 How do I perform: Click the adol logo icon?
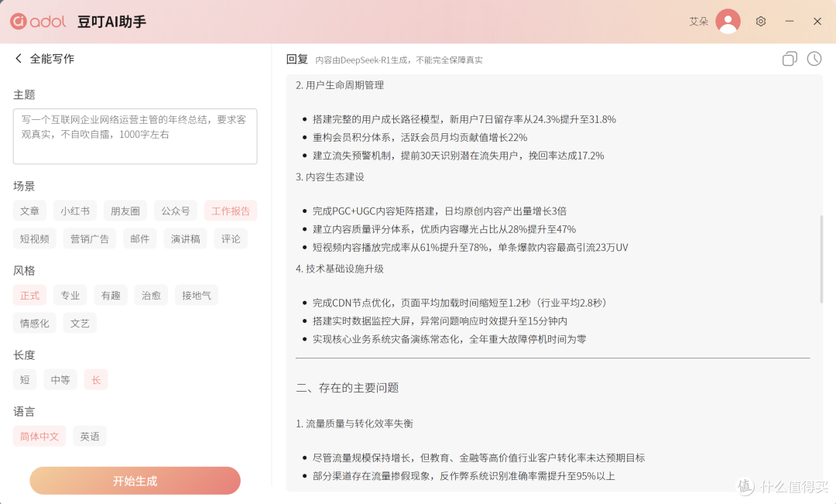(x=18, y=22)
